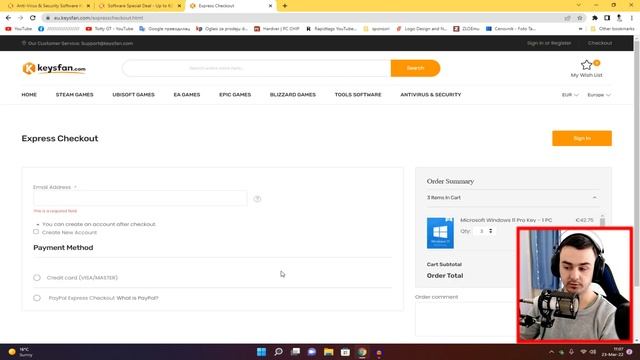Click the orange Sign In button
The image size is (640, 360).
[582, 138]
